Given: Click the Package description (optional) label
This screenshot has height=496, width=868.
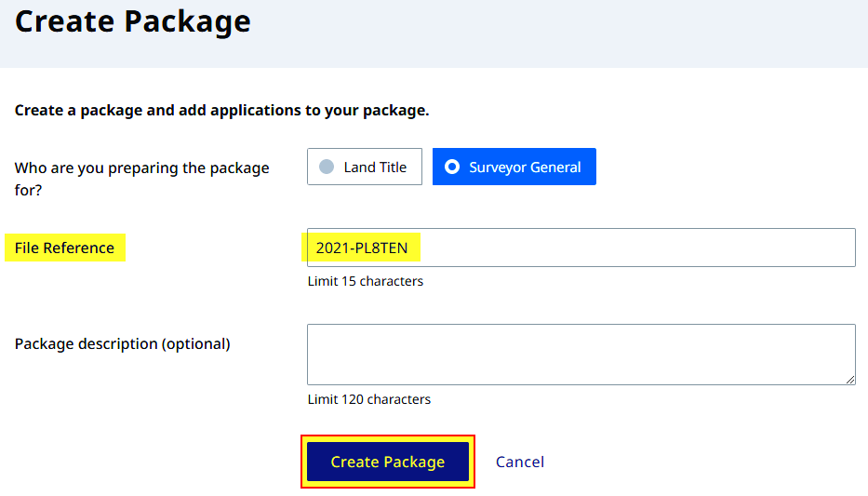Looking at the screenshot, I should click(x=123, y=343).
